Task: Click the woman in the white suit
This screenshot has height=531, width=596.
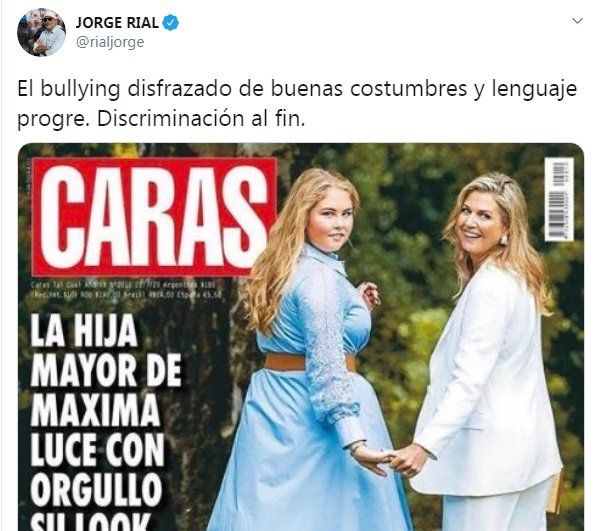Action: point(483,352)
